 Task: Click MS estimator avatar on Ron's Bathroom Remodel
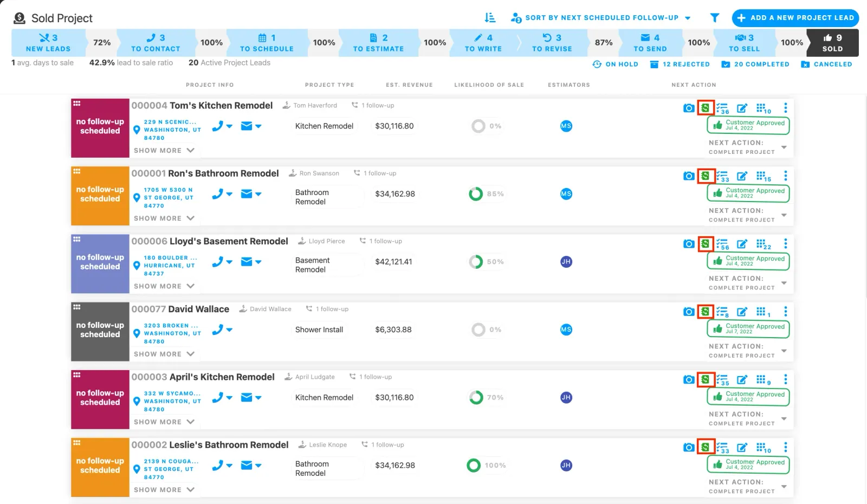[x=566, y=194]
